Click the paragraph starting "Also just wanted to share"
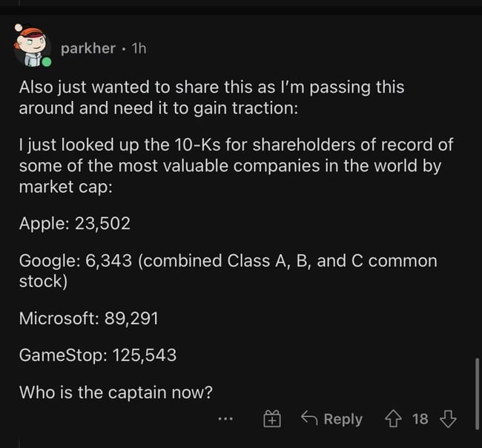Viewport: 482px width, 448px height. (x=211, y=96)
